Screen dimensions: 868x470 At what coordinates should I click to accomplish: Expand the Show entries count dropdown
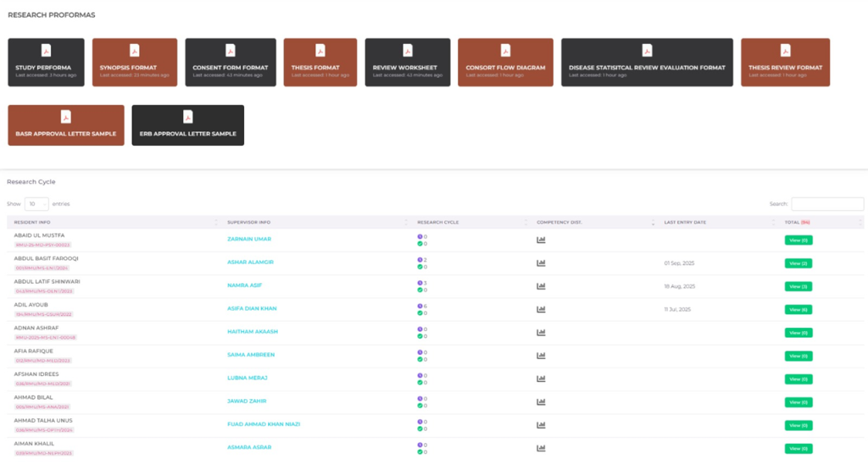(x=36, y=204)
